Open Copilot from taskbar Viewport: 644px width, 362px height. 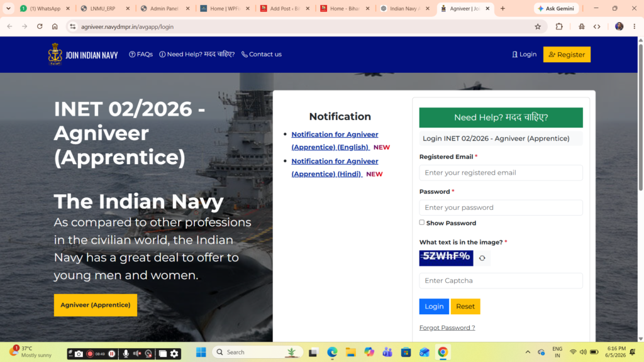click(x=369, y=352)
